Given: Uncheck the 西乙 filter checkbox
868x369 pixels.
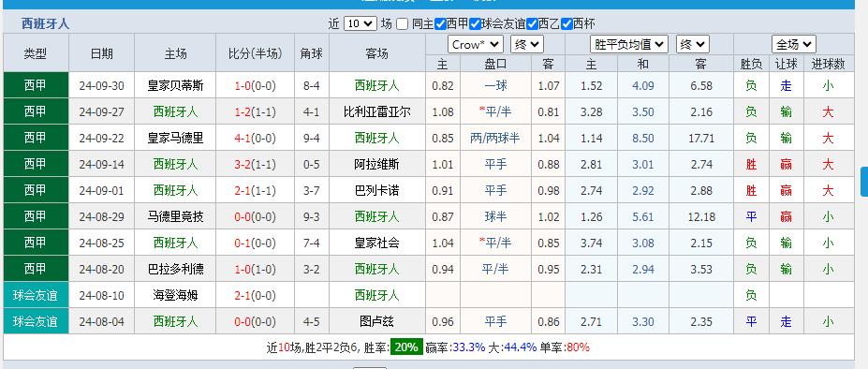Looking at the screenshot, I should pos(533,23).
